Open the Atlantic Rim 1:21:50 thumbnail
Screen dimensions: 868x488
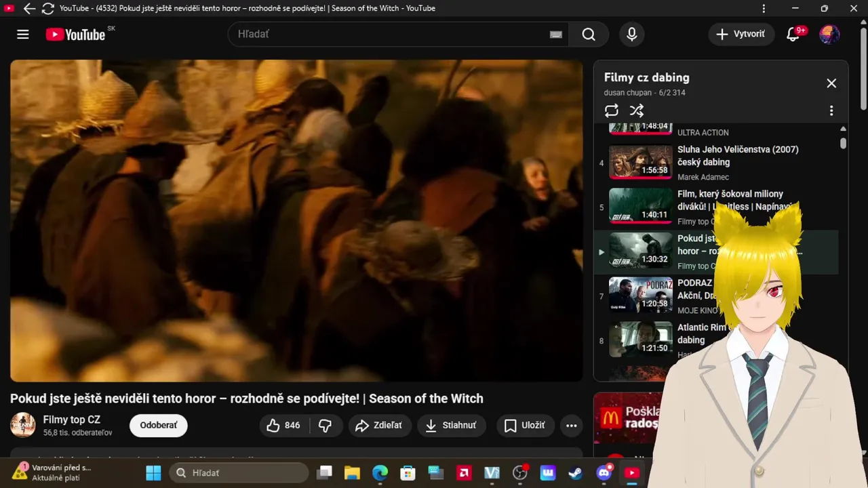click(641, 340)
